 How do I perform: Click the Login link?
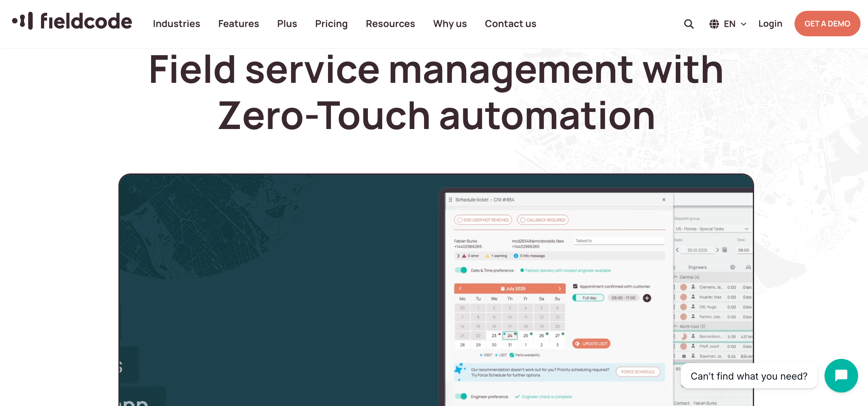pos(770,24)
